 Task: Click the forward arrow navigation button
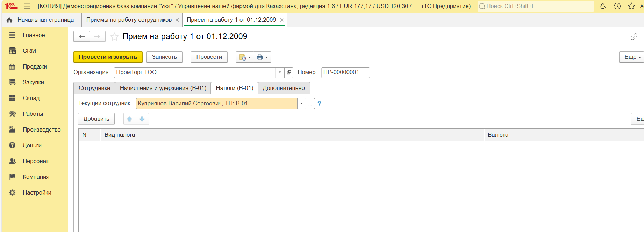(x=97, y=37)
